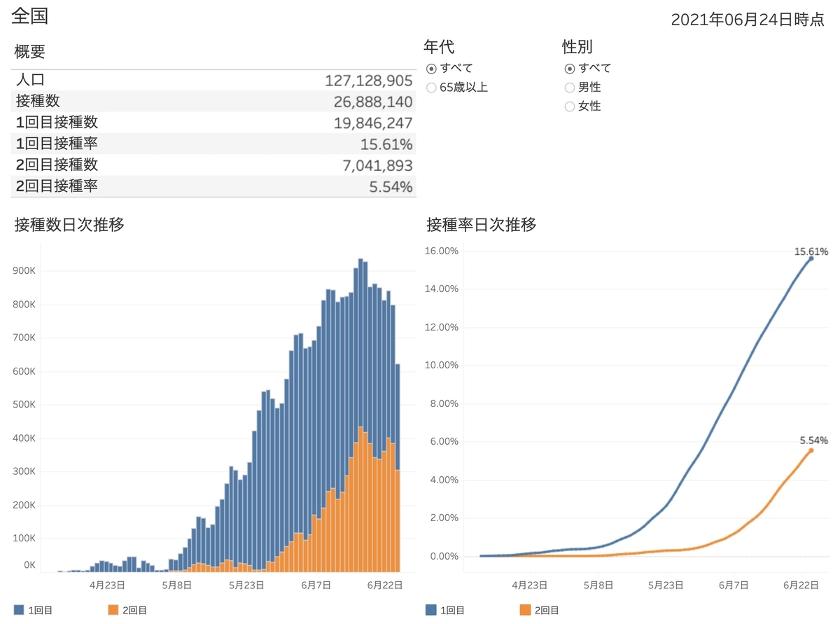Click the 接種数日次推移 chart title

pyautogui.click(x=69, y=225)
